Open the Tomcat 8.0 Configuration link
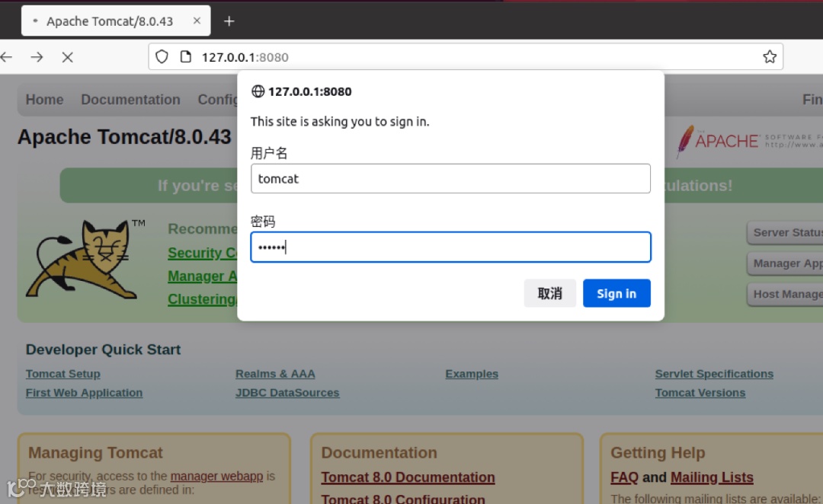This screenshot has height=504, width=823. click(403, 498)
